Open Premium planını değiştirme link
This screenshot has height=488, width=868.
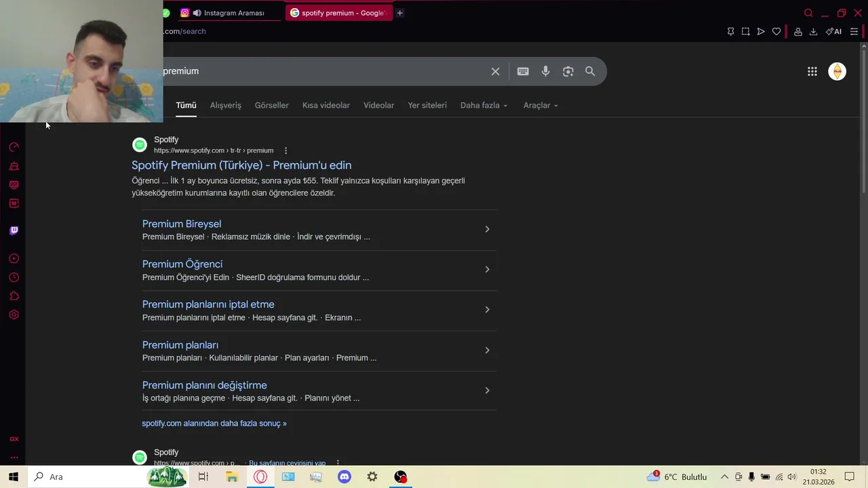205,385
